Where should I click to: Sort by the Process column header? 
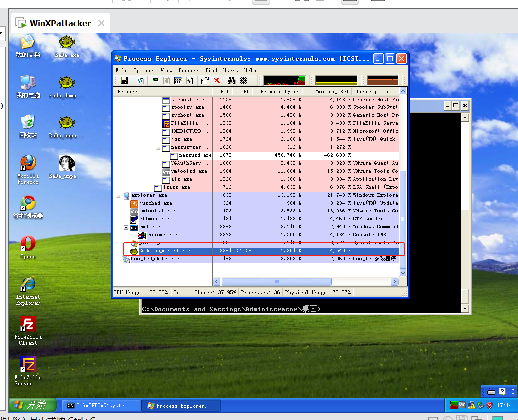(x=163, y=92)
